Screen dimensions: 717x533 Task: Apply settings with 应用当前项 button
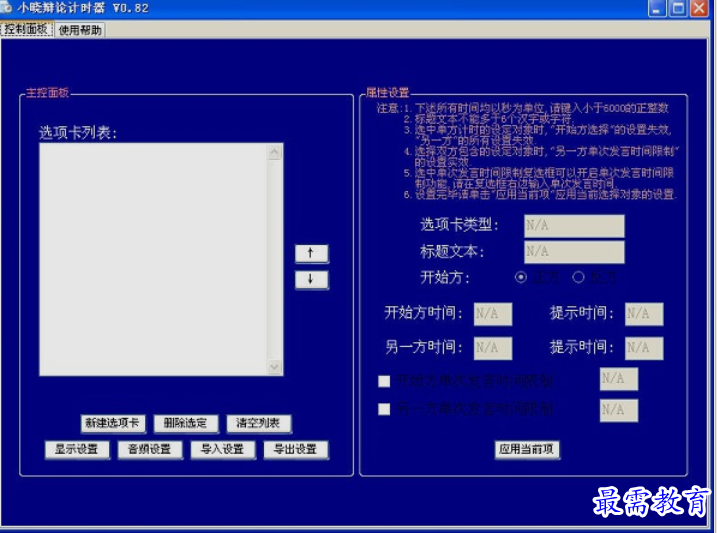(527, 450)
